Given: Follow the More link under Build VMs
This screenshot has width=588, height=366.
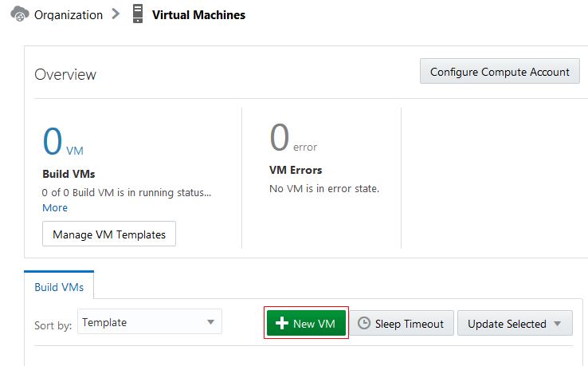Looking at the screenshot, I should pyautogui.click(x=55, y=207).
